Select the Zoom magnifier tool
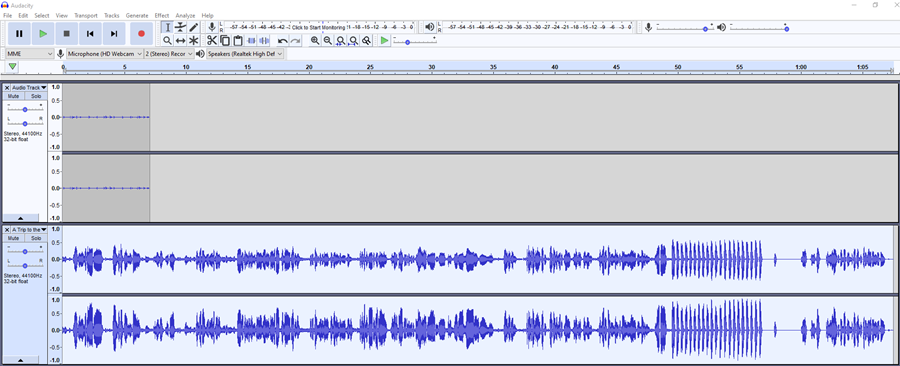 167,40
